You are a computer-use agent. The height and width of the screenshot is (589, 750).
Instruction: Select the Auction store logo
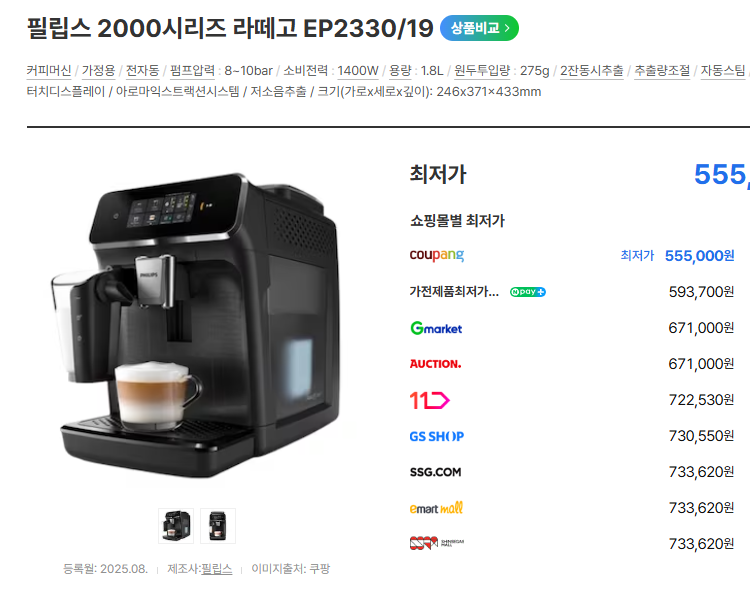pyautogui.click(x=435, y=364)
